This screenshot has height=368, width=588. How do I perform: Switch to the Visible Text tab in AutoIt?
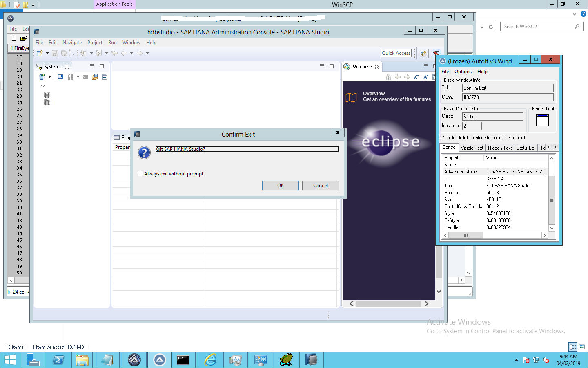(472, 148)
